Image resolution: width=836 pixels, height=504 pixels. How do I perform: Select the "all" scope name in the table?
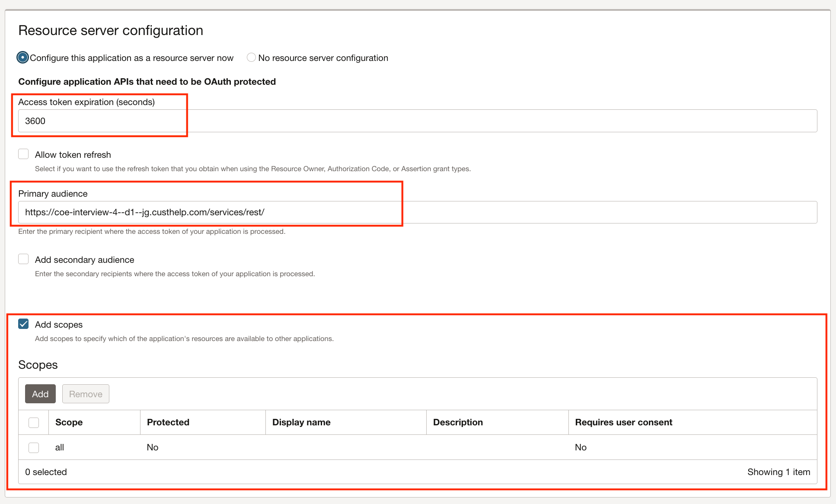click(60, 447)
